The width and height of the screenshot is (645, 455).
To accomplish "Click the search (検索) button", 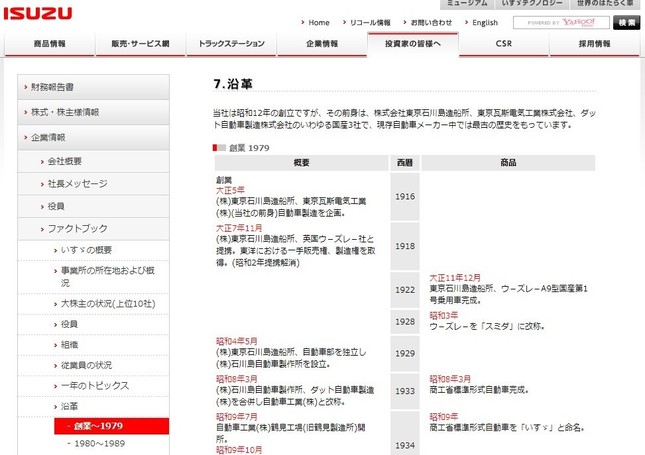I will [x=625, y=22].
